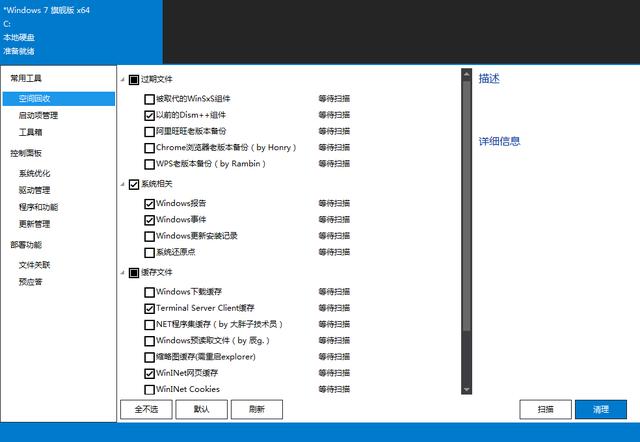Uncheck WinINet网页缓存 checkbox
Viewport: 640px width, 442px height.
[x=149, y=373]
